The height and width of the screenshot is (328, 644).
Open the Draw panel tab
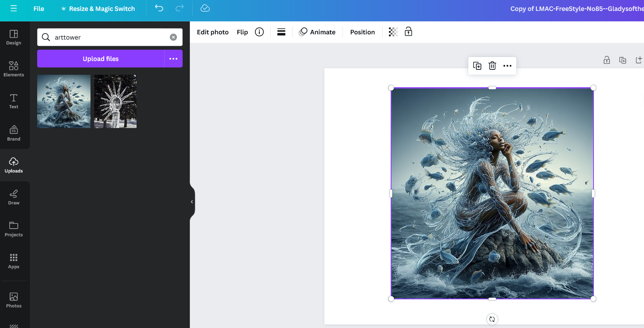pyautogui.click(x=14, y=197)
